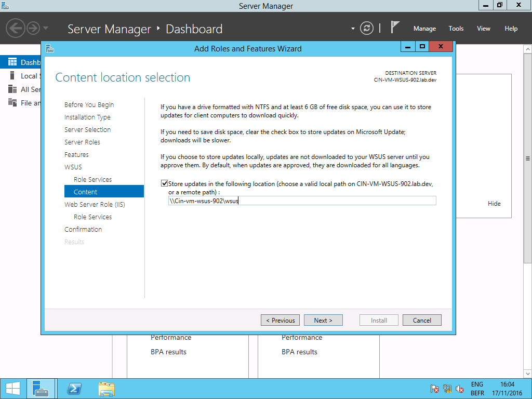Click dashboard scrollbar up arrow
This screenshot has width=532, height=399.
[x=528, y=49]
